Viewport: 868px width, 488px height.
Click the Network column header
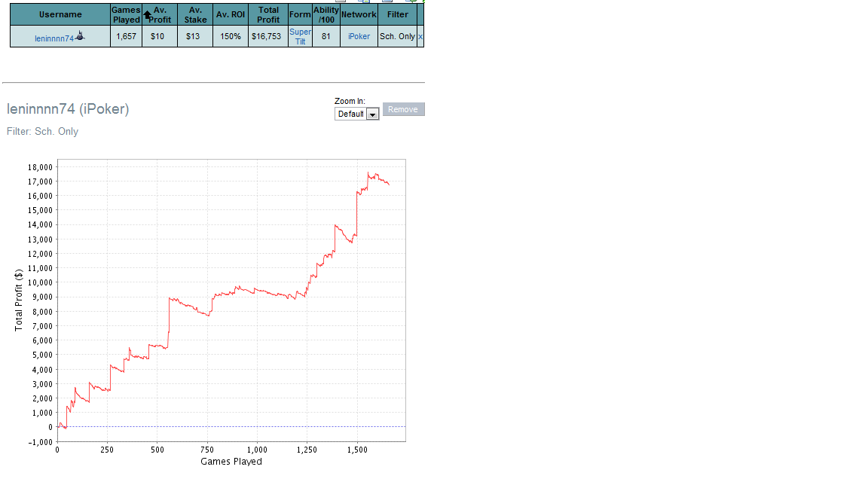(x=359, y=14)
